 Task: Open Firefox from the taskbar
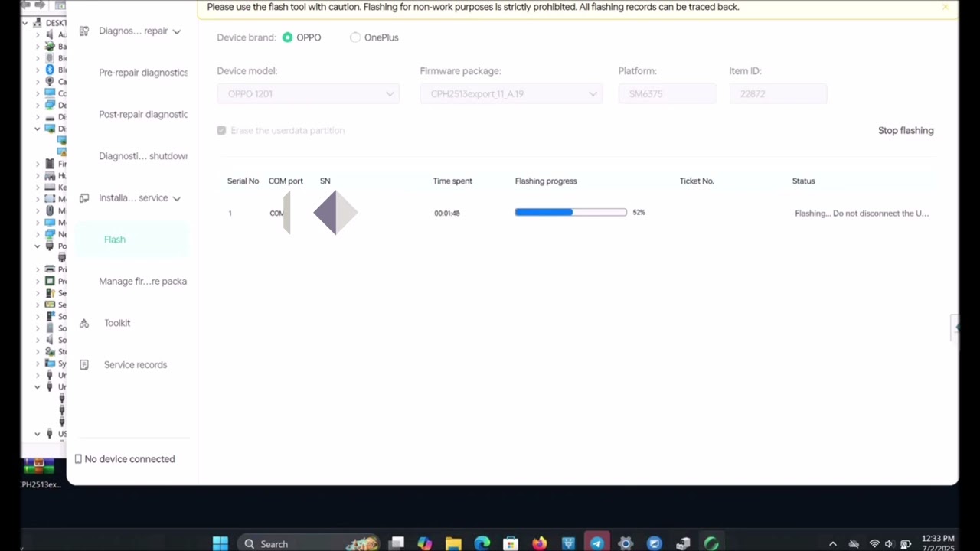(x=540, y=543)
